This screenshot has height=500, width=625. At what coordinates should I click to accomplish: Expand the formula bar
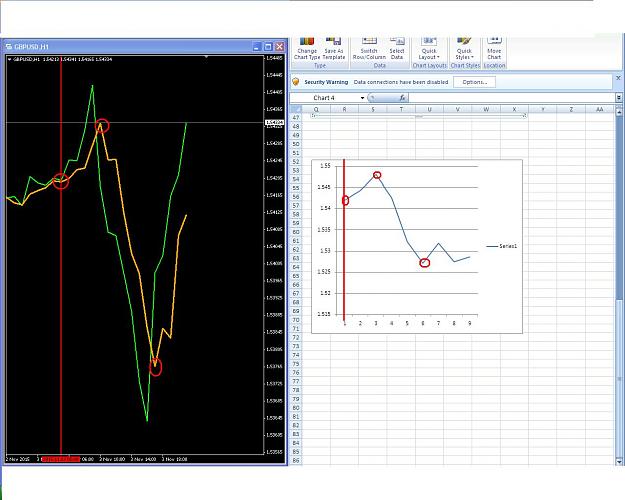pos(619,98)
